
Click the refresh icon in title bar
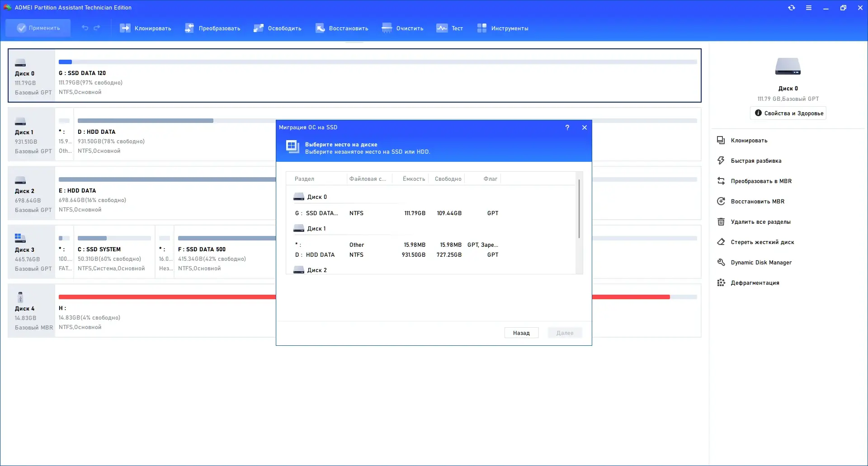tap(792, 8)
